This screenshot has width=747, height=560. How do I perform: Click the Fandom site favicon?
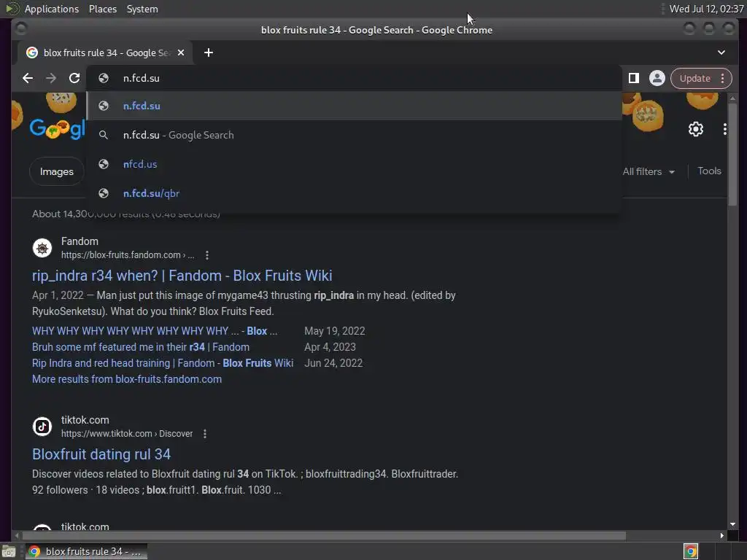pos(42,248)
